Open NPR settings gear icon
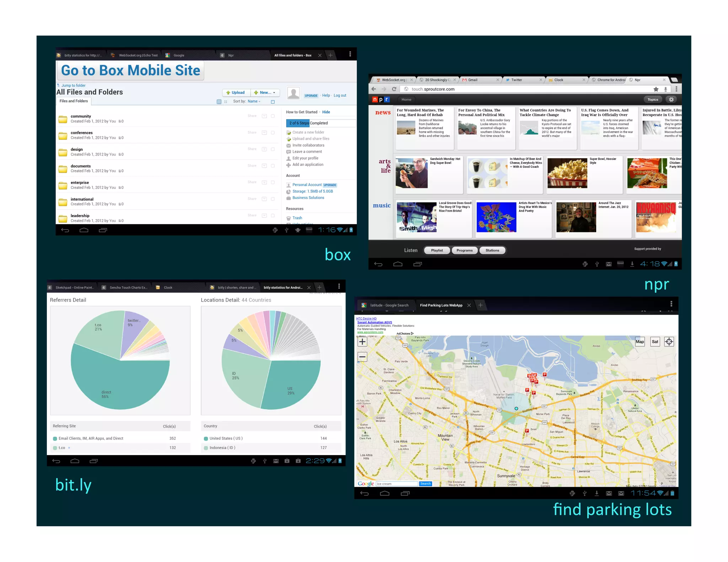The image size is (728, 562). tap(671, 99)
